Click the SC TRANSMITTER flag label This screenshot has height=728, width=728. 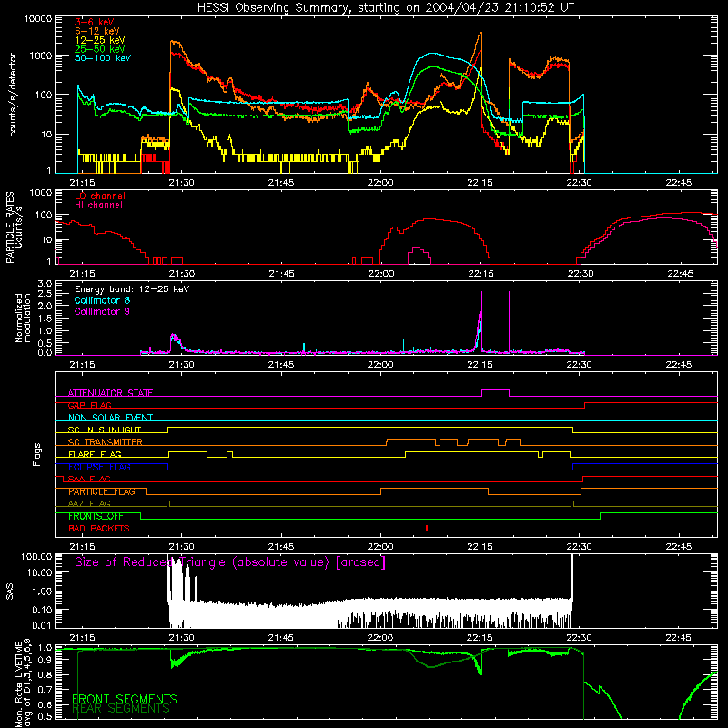106,442
